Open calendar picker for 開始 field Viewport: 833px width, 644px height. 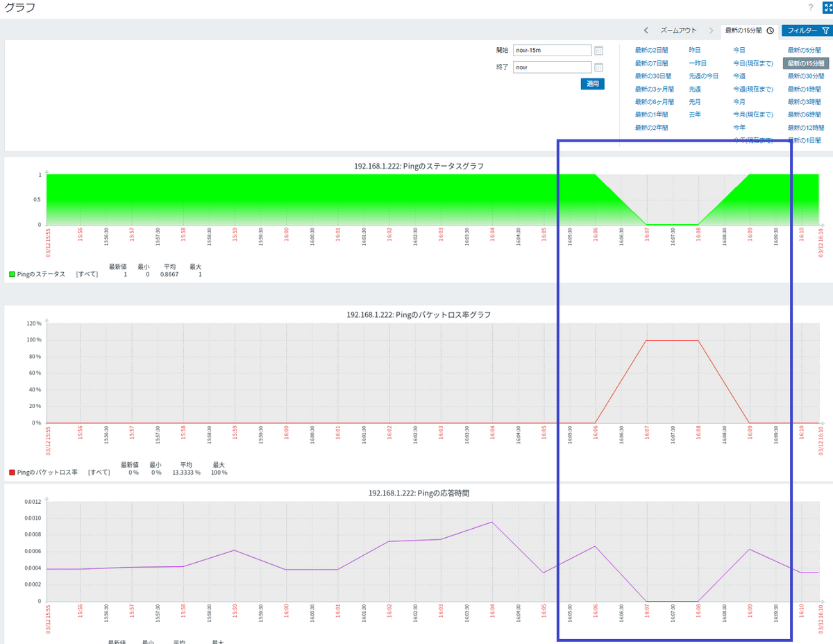click(x=599, y=51)
